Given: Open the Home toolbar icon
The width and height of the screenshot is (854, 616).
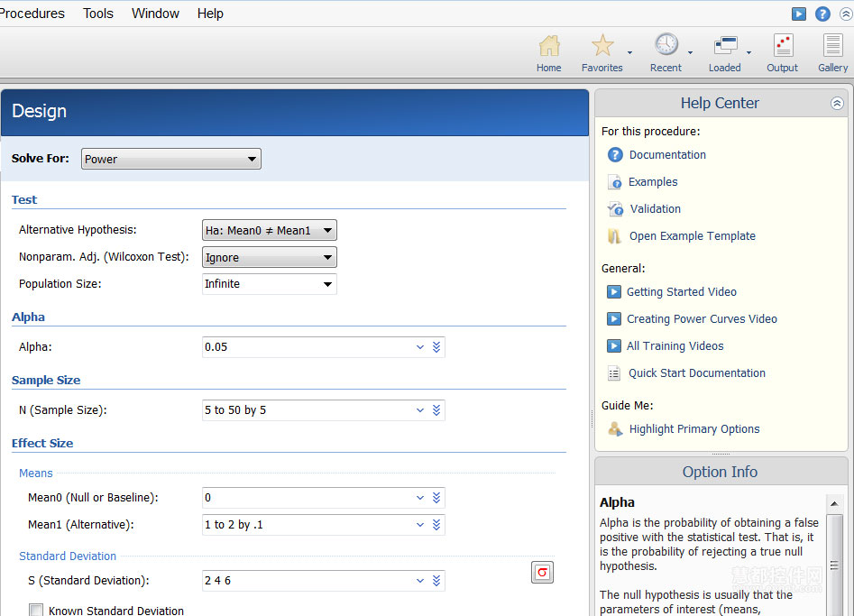Looking at the screenshot, I should 549,46.
